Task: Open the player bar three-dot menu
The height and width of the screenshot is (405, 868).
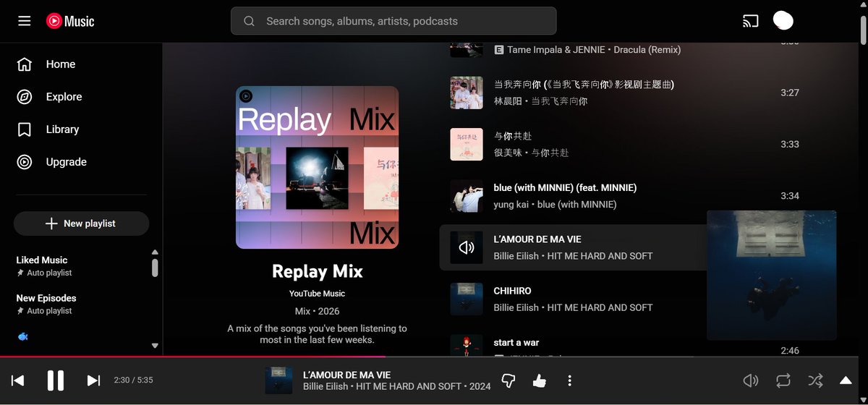Action: (570, 380)
